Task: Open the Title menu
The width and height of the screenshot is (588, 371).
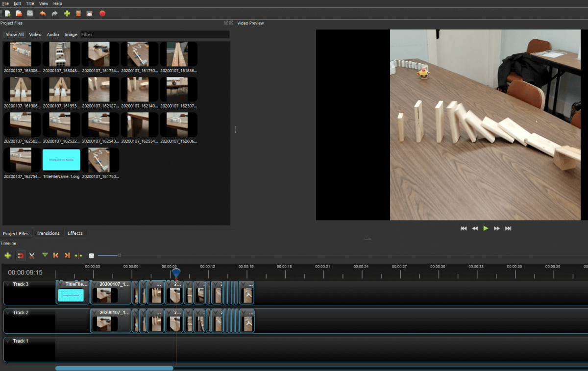Action: pyautogui.click(x=30, y=3)
